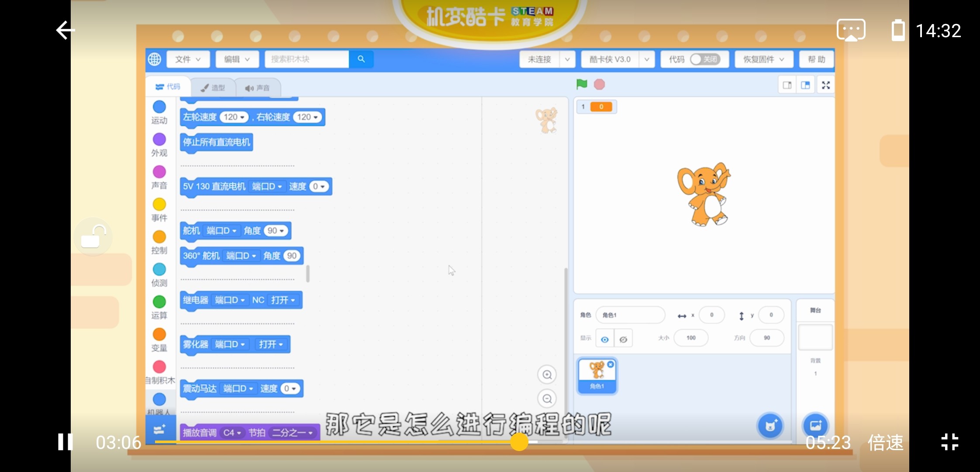Open right wheel speed 120 dropdown
This screenshot has height=472, width=980.
pyautogui.click(x=307, y=117)
